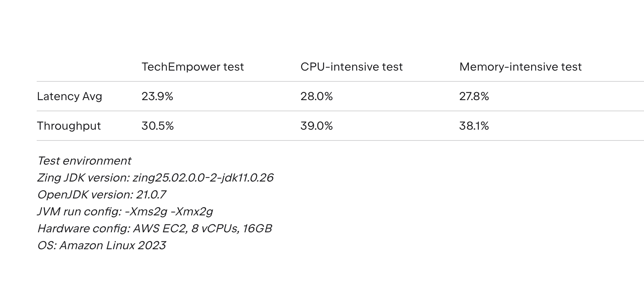The image size is (644, 282).
Task: Click the Memory-intensive test column header
Action: [520, 67]
